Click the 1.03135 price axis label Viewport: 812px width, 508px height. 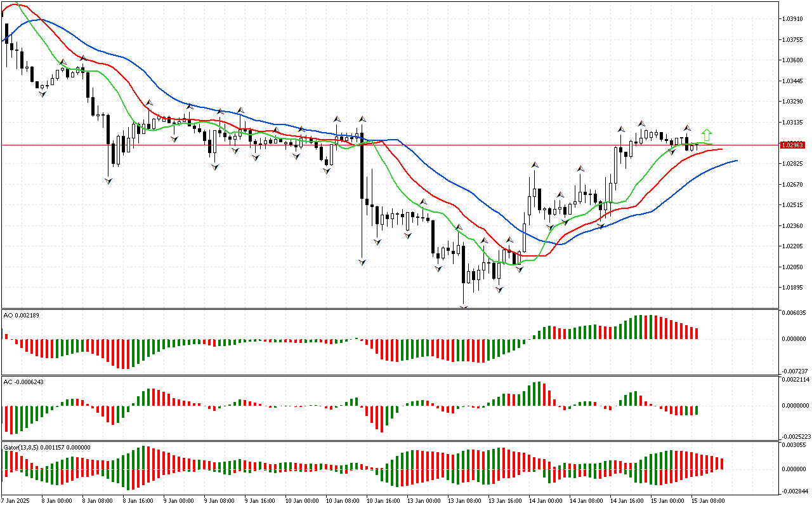(x=794, y=122)
